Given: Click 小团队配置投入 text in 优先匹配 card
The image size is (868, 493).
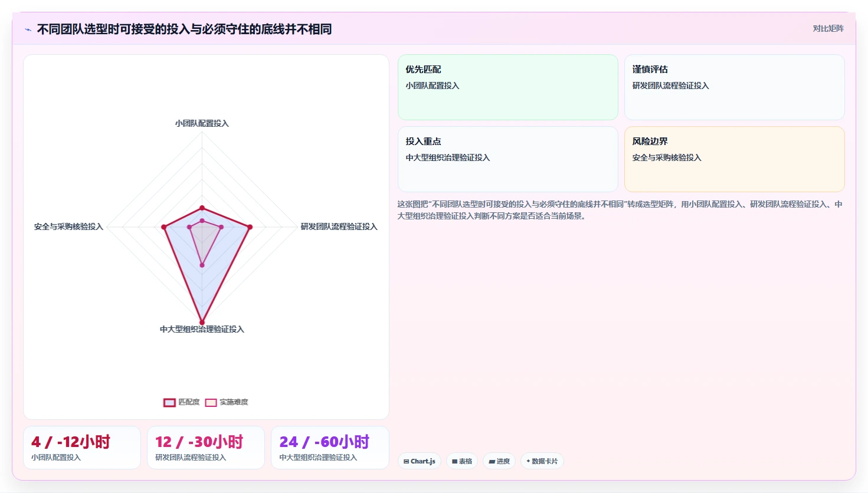Looking at the screenshot, I should coord(433,86).
